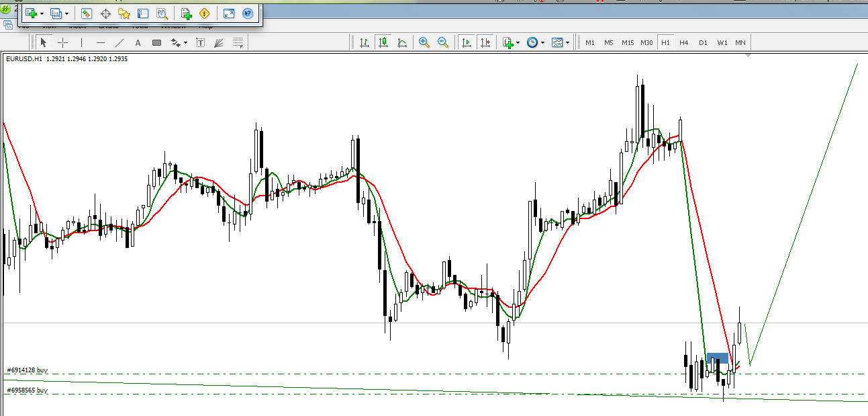868x416 pixels.
Task: Expand the Profiles dropdown arrow
Action: click(x=66, y=13)
